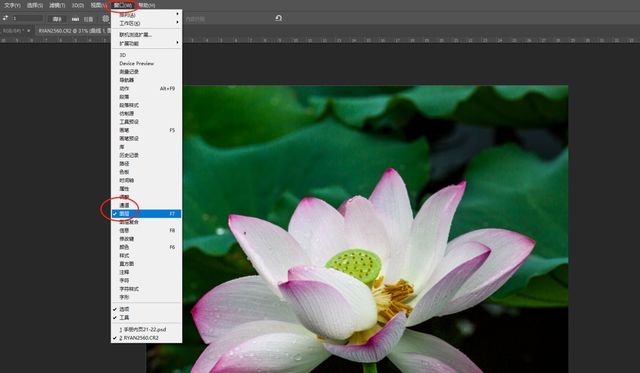640x373 pixels.
Task: Show the 字形 (Glyphs) panel
Action: pos(147,297)
